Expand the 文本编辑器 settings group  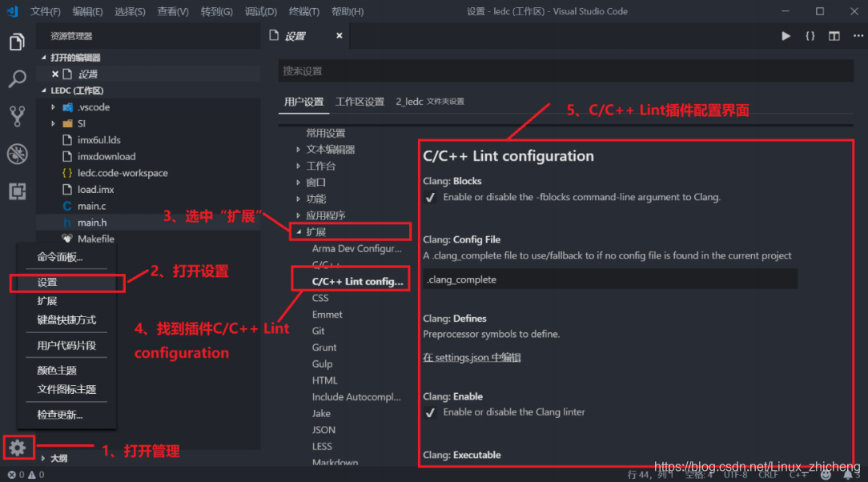(299, 150)
